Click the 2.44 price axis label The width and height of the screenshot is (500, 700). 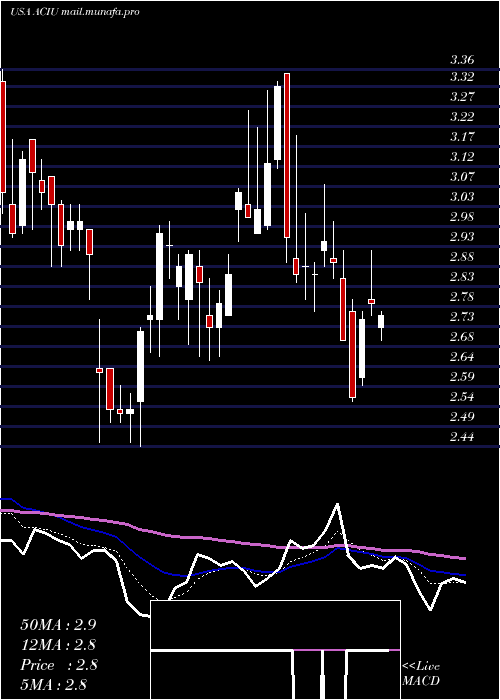462,437
